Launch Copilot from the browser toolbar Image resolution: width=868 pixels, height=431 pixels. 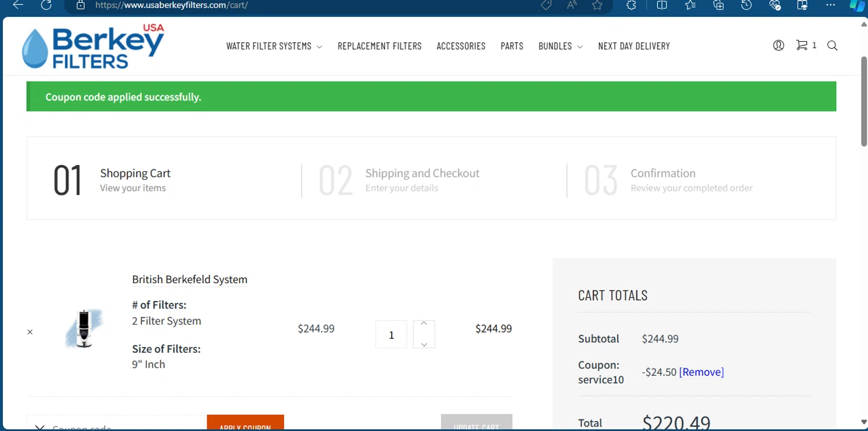point(858,5)
